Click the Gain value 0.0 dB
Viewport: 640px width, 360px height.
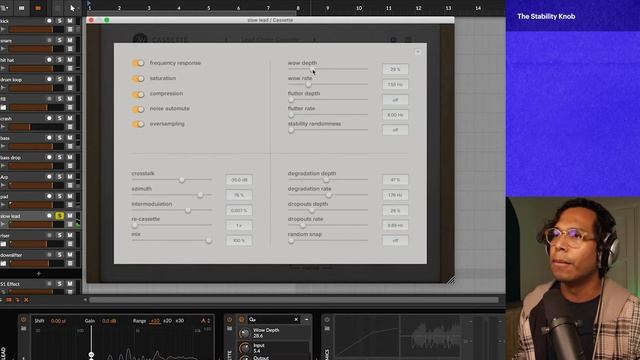(x=109, y=321)
